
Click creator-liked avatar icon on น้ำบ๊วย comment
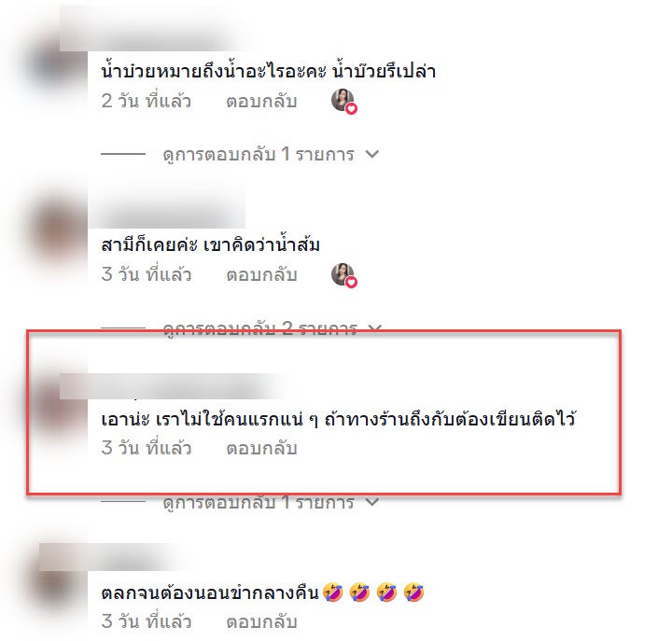point(344,101)
